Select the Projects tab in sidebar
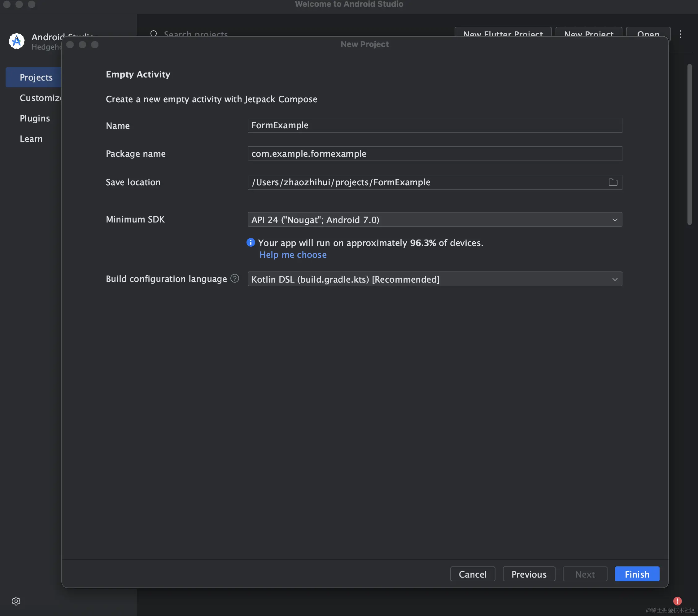698x616 pixels. point(33,77)
